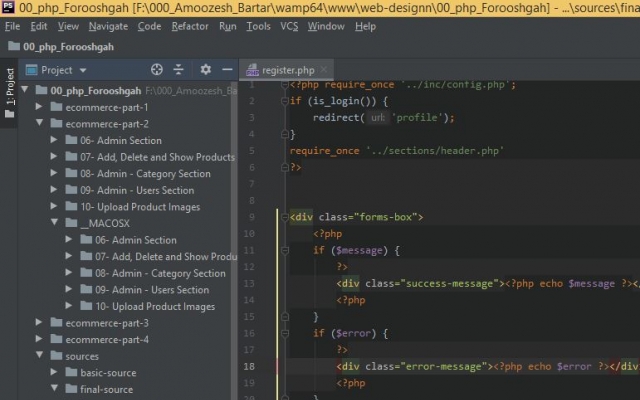Screen dimensions: 640x400
Task: Open the Run menu
Action: (x=228, y=27)
